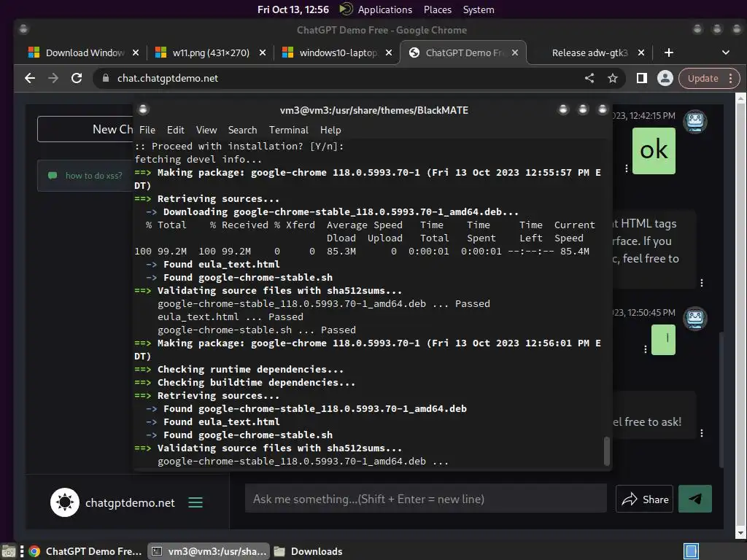Viewport: 747px width, 560px height.
Task: Close the ChatGPT Demo Free tab
Action: (x=515, y=52)
